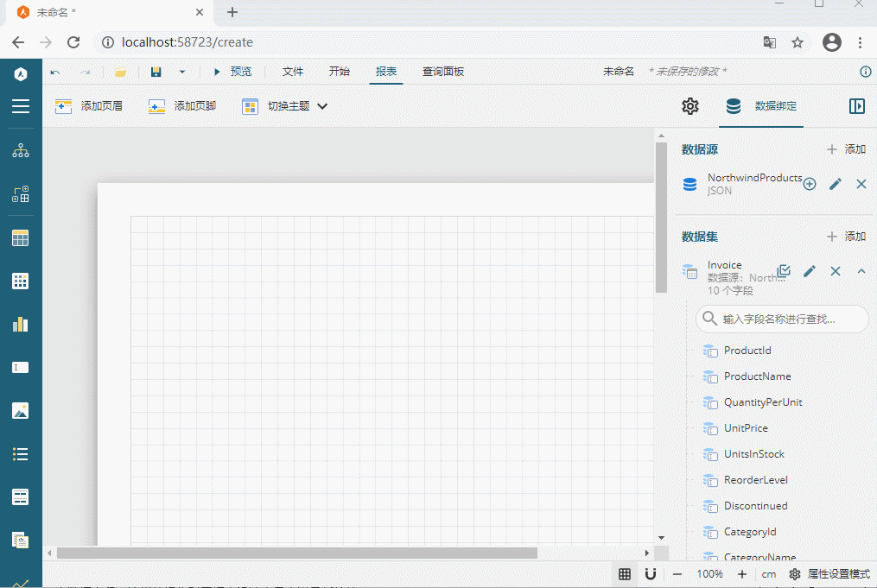Viewport: 877px width, 588px height.
Task: Insert a subreport control from sidebar
Action: coord(21,540)
